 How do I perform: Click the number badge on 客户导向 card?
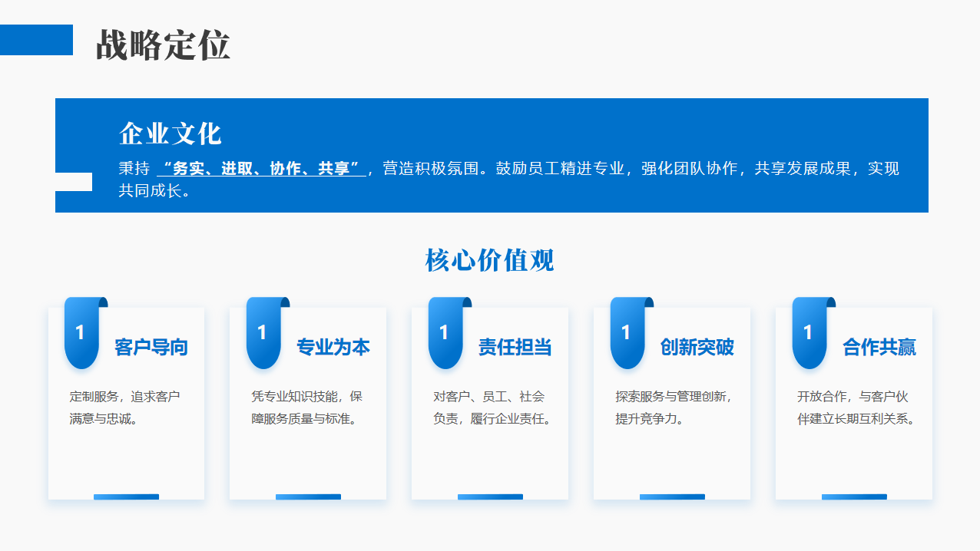click(81, 333)
